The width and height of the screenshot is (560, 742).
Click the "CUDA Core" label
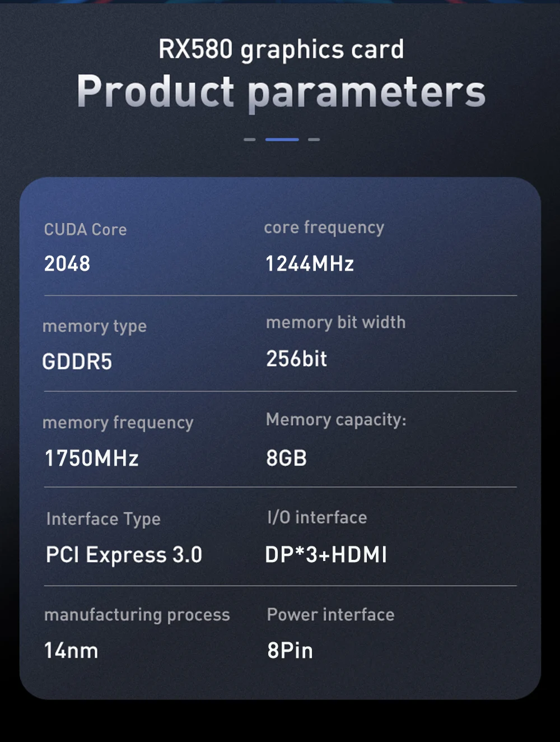click(x=86, y=230)
